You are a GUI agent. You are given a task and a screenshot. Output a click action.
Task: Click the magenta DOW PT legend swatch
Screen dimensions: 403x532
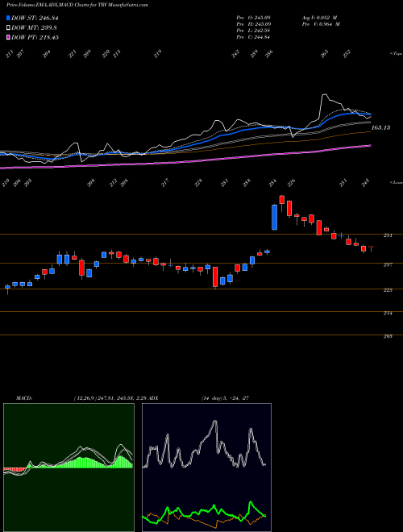tap(8, 37)
